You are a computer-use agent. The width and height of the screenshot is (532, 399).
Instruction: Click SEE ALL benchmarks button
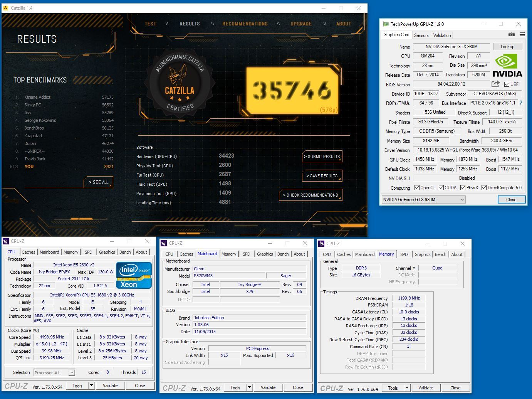point(98,182)
